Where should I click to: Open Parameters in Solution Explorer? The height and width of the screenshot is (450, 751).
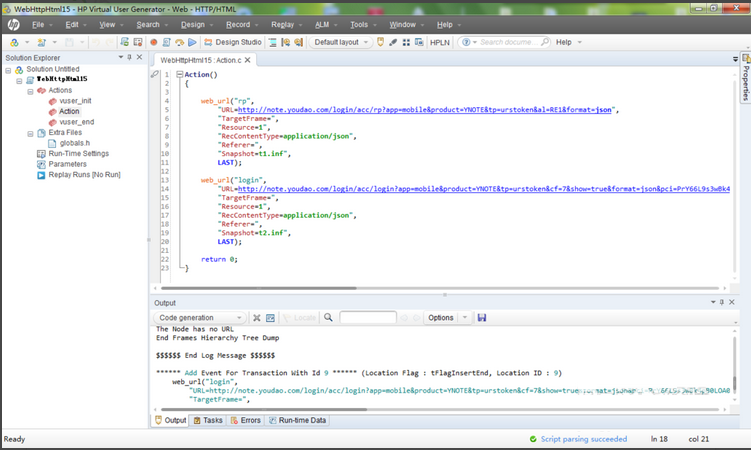pos(68,164)
